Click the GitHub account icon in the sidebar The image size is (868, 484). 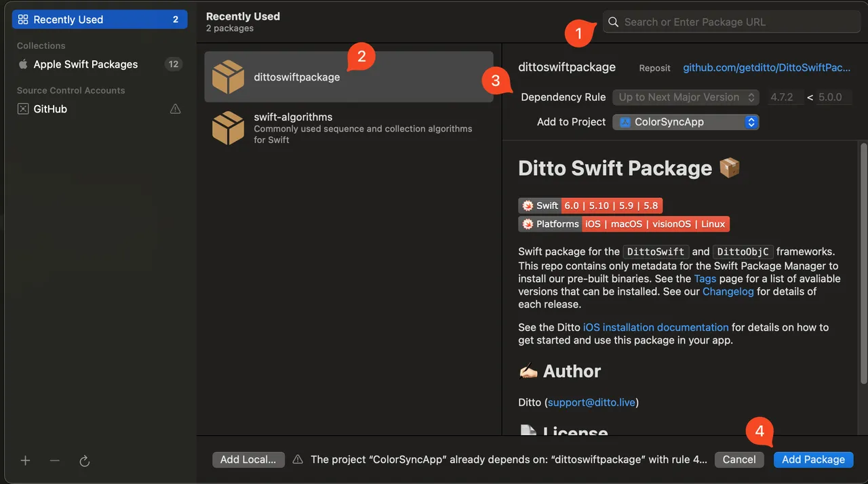23,108
